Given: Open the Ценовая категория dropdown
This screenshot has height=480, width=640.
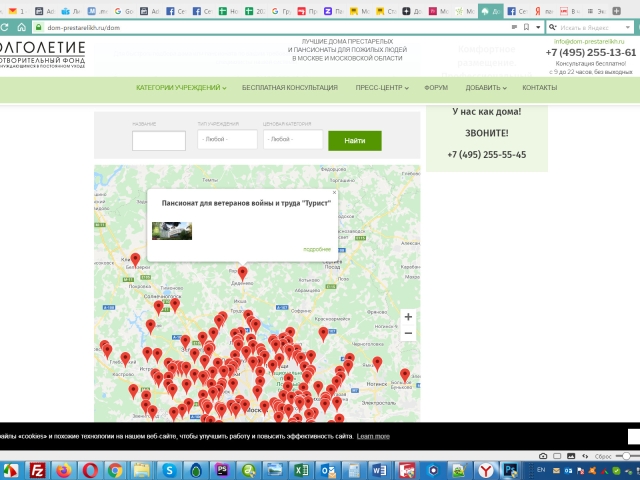Looking at the screenshot, I should (292, 140).
